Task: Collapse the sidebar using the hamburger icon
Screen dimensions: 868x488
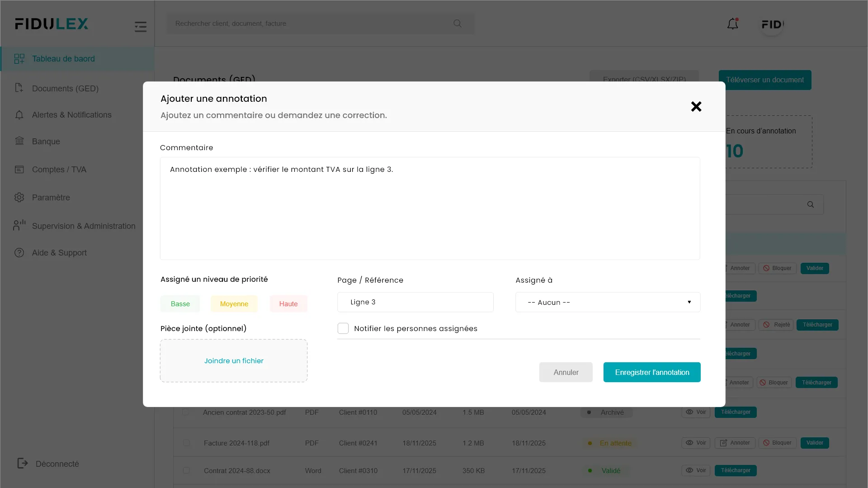Action: point(141,27)
